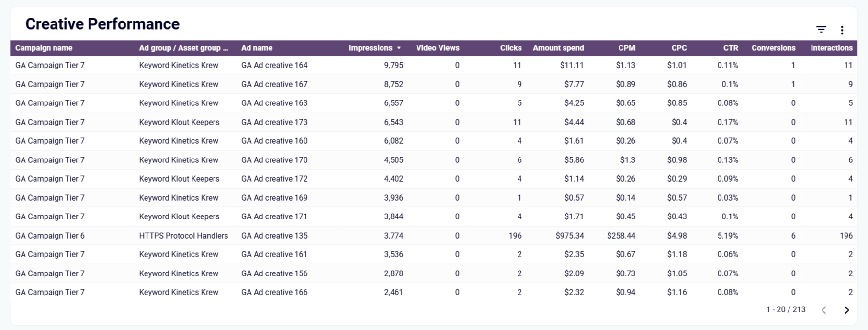Select GA Ad creative 170 cell
This screenshot has height=330, width=868.
(274, 160)
